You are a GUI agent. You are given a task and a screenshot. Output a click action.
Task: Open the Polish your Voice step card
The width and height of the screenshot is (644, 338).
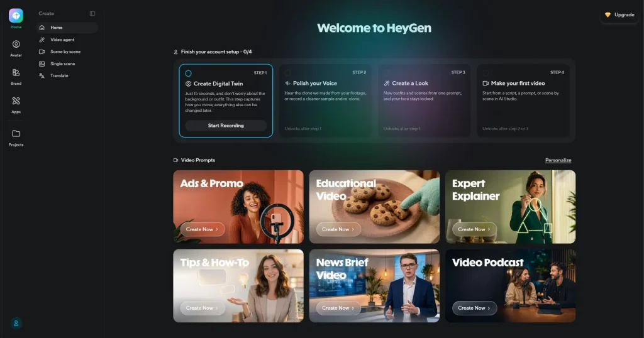pos(325,101)
